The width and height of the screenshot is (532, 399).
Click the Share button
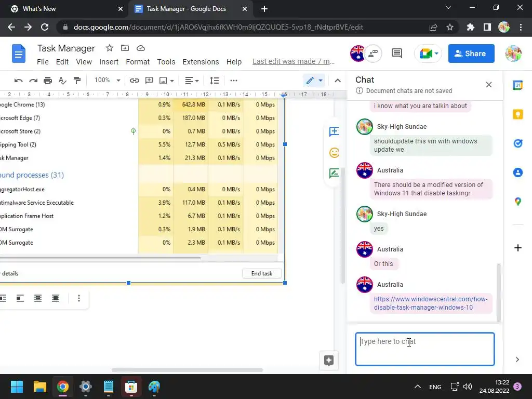471,54
